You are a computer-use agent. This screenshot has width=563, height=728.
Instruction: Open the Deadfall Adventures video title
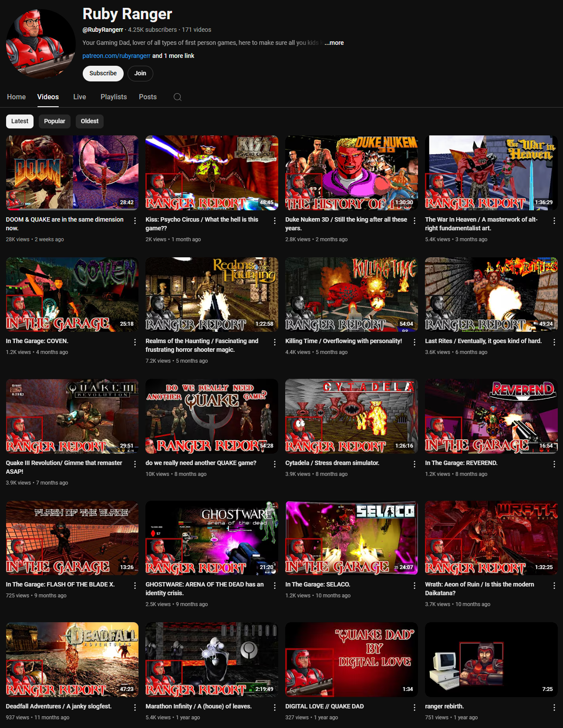[x=59, y=706]
